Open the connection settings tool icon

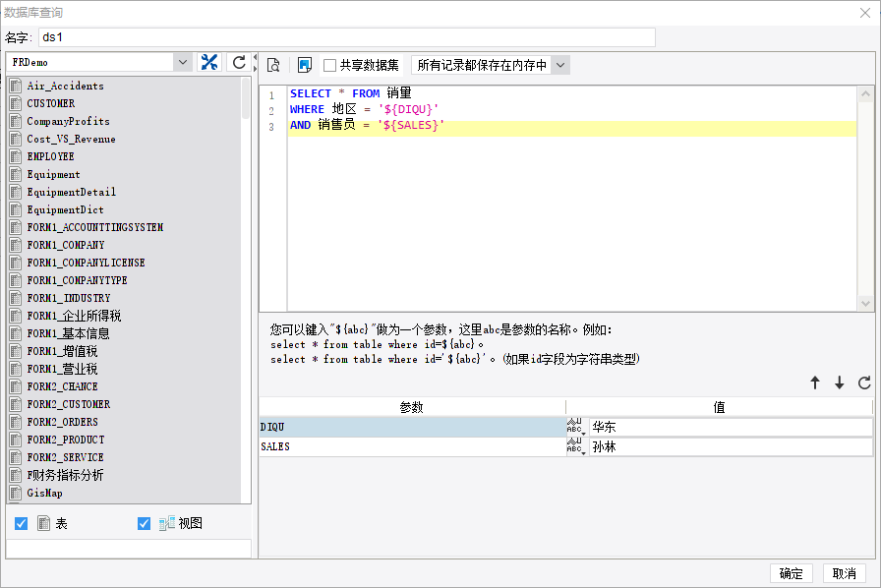tap(209, 62)
